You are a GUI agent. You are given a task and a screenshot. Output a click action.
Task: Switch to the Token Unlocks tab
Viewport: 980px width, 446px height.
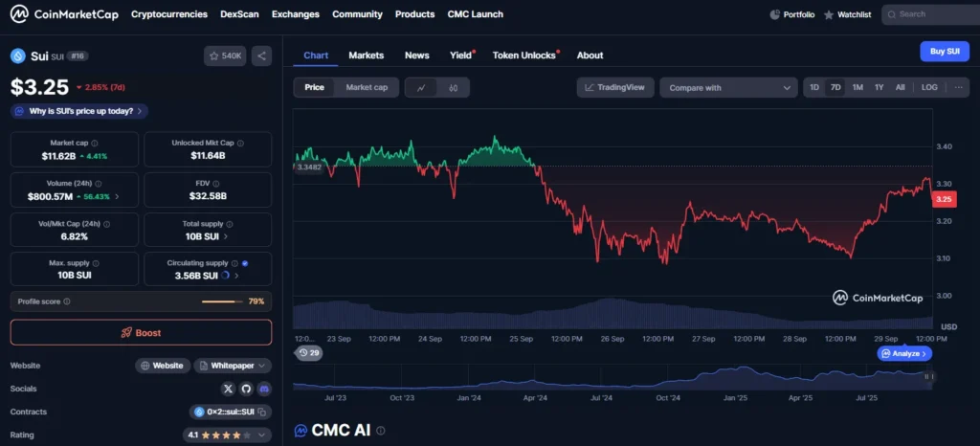524,55
